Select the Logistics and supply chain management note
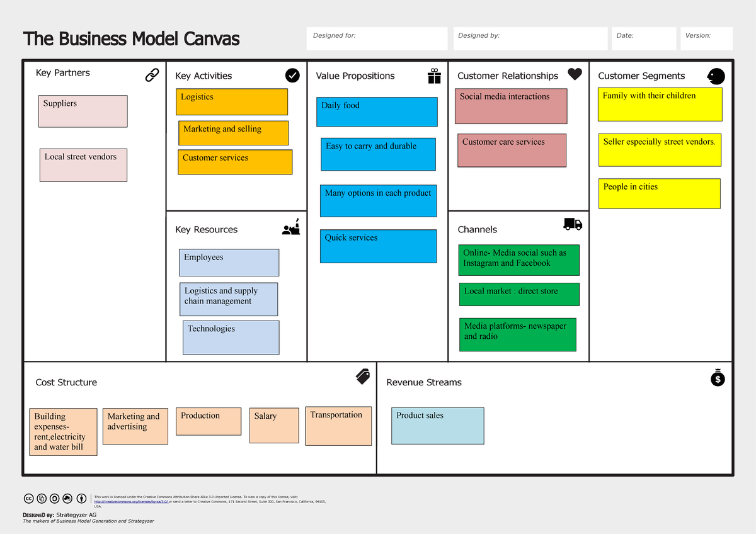The image size is (756, 534). [229, 299]
